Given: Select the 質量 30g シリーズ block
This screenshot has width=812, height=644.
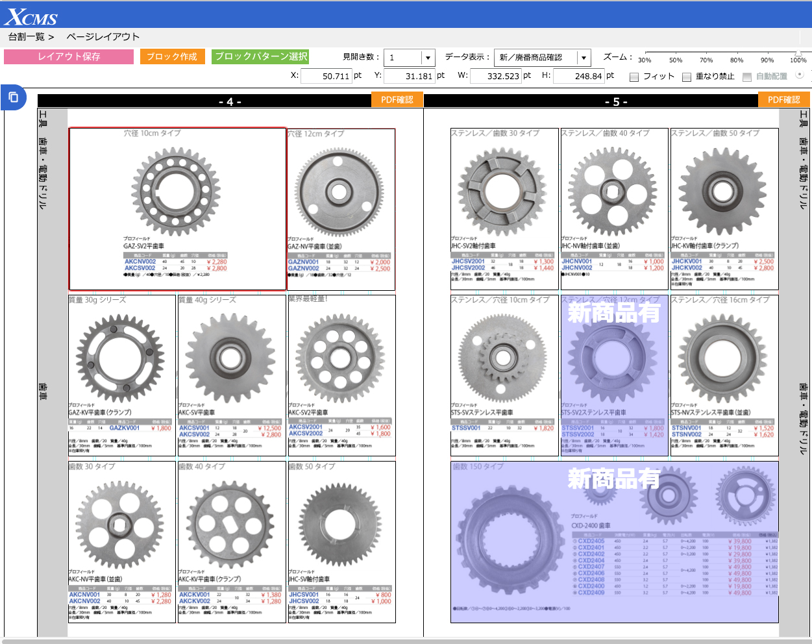Looking at the screenshot, I should [x=122, y=375].
